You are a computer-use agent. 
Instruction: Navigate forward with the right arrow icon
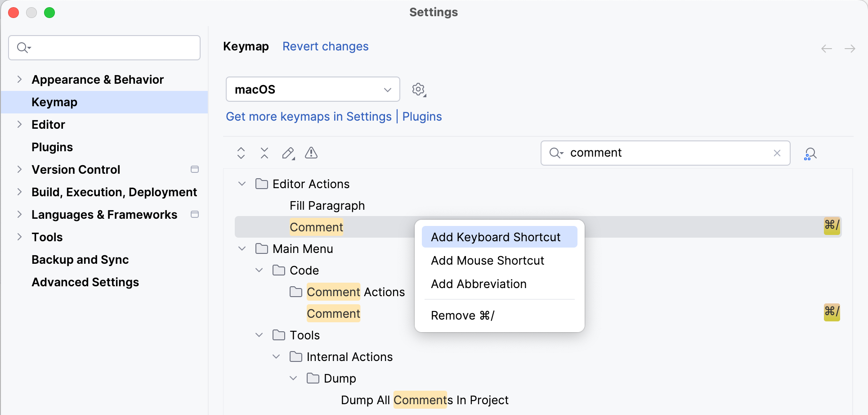coord(850,48)
